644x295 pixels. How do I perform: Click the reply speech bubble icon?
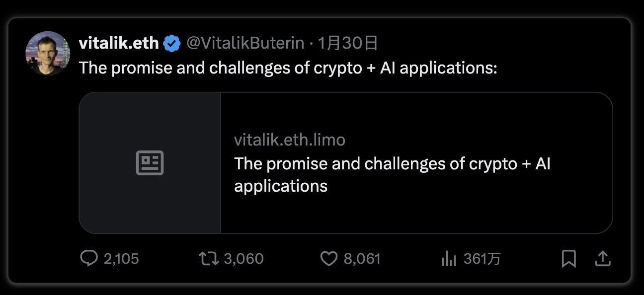89,258
